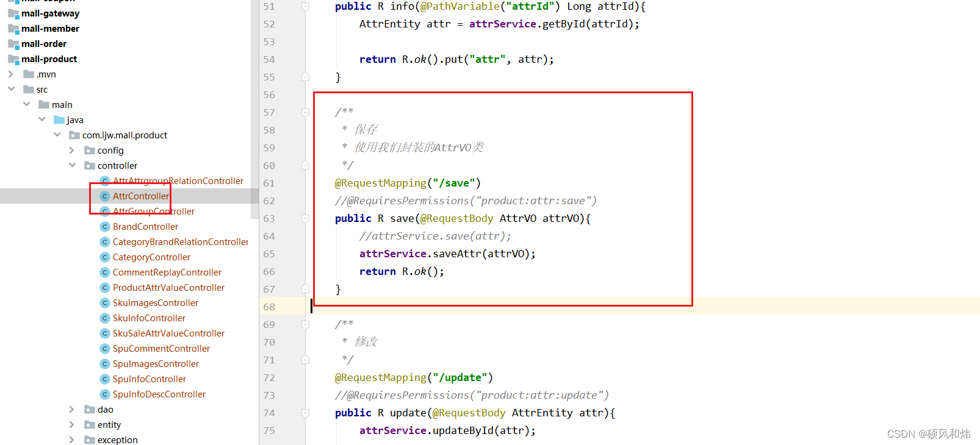This screenshot has width=980, height=445.
Task: Click line number 72 in the gutter
Action: 269,377
